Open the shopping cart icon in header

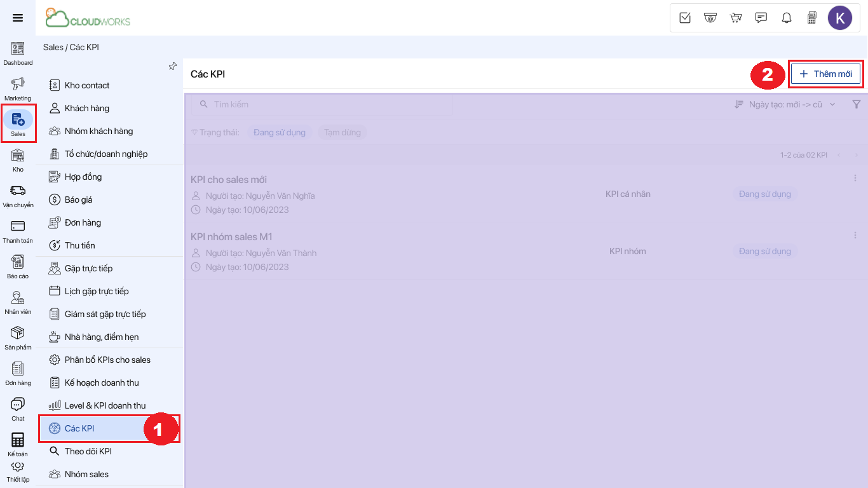pyautogui.click(x=736, y=18)
